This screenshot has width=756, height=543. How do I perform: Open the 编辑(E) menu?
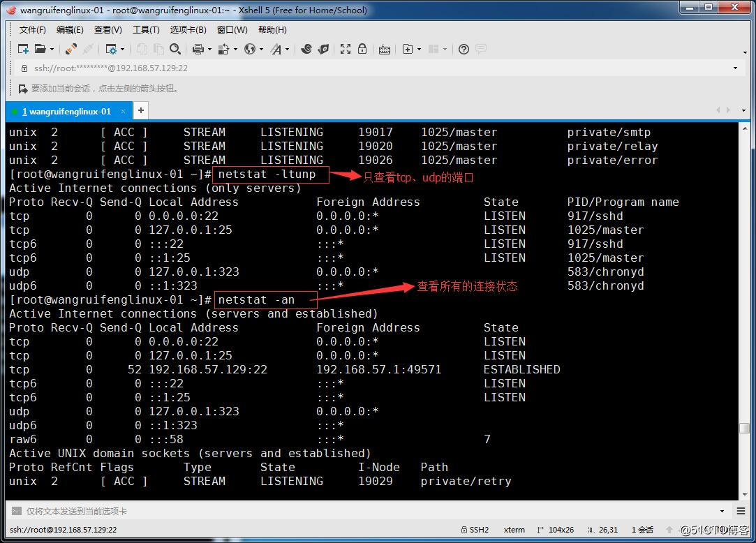70,30
